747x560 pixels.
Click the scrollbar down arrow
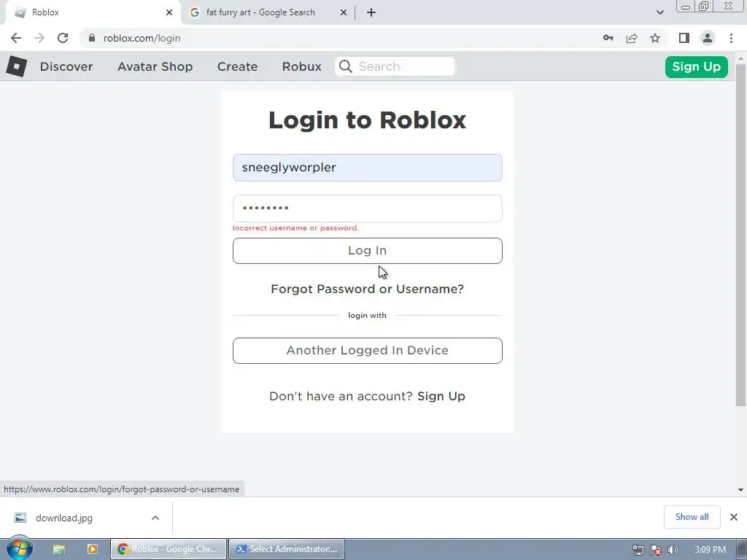tap(740, 490)
